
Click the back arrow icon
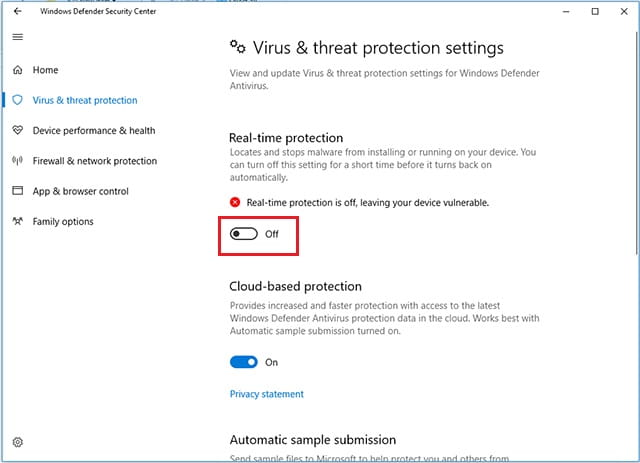click(x=17, y=11)
